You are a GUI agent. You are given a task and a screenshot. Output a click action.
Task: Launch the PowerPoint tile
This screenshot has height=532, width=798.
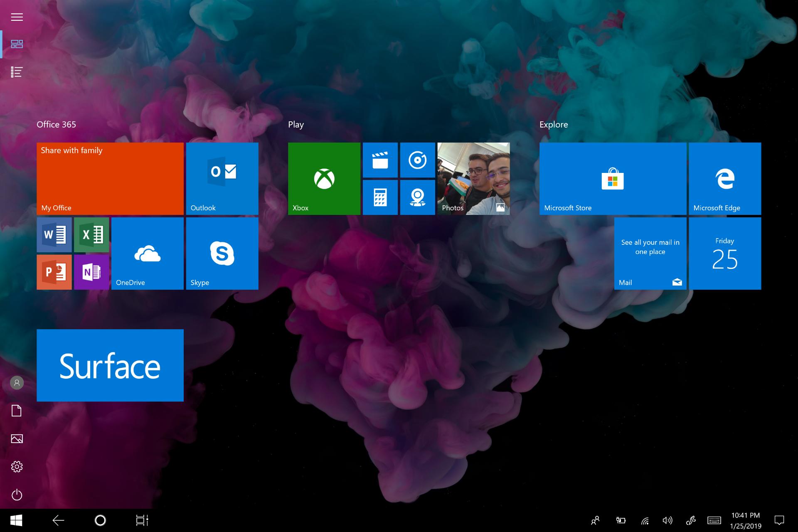coord(54,272)
